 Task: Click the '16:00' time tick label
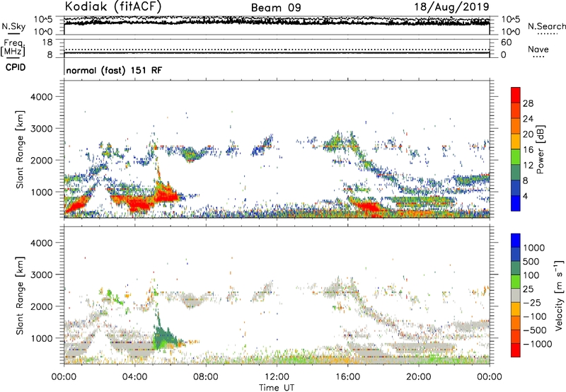pos(347,377)
